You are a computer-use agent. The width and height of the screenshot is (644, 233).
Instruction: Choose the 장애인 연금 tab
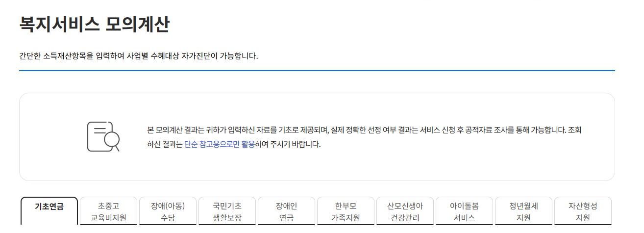[286, 211]
